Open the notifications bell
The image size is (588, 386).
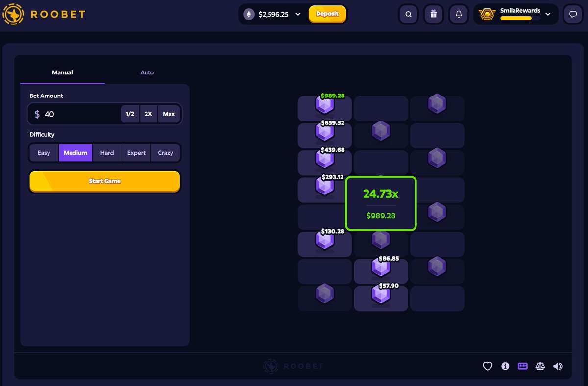pyautogui.click(x=459, y=14)
